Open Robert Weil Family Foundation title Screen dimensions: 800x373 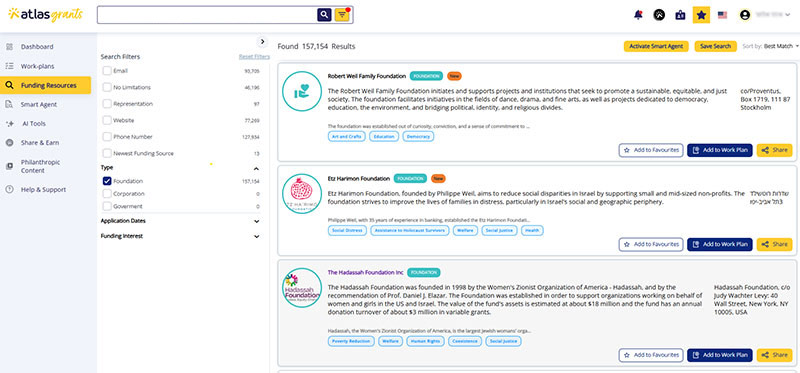coord(367,76)
